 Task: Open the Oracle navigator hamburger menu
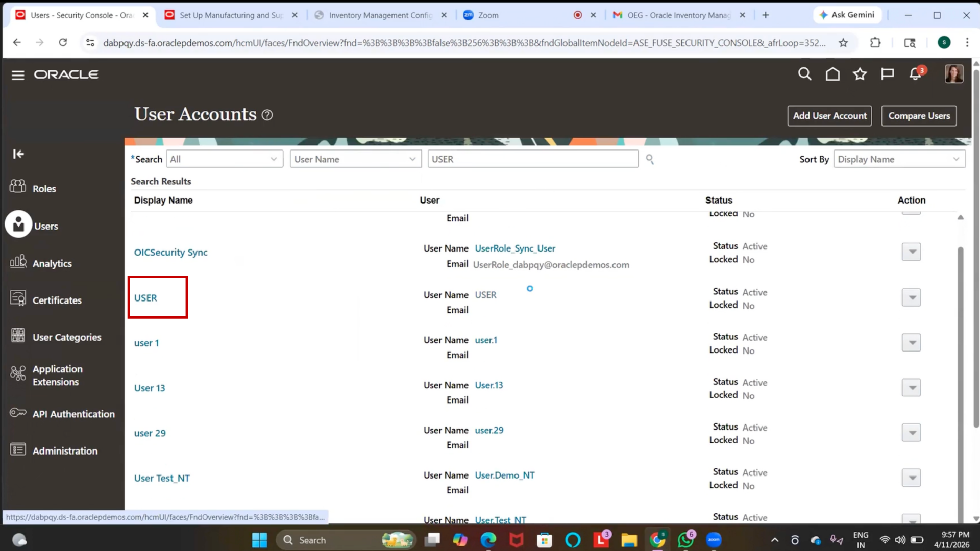(x=18, y=75)
